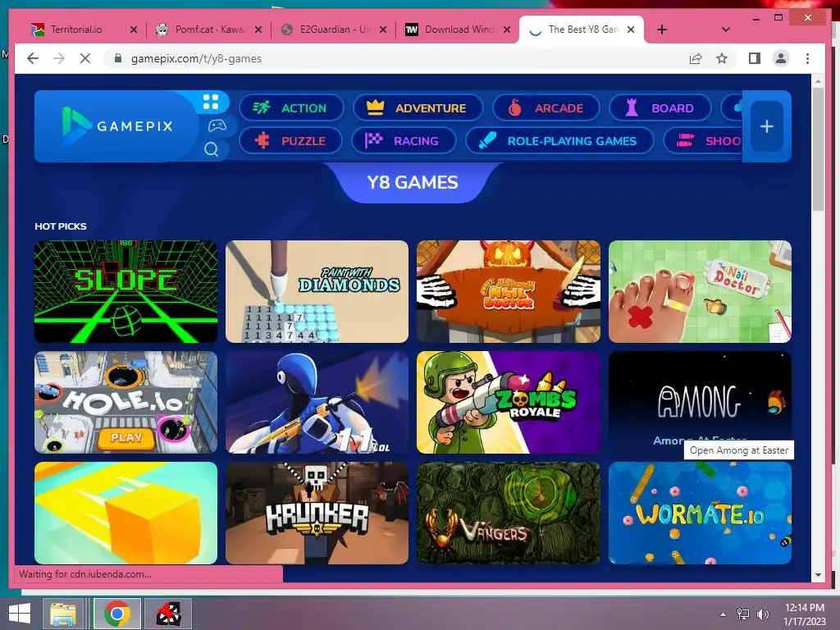Screen dimensions: 840x630
Task: Open the Adventure games category
Action: point(418,107)
